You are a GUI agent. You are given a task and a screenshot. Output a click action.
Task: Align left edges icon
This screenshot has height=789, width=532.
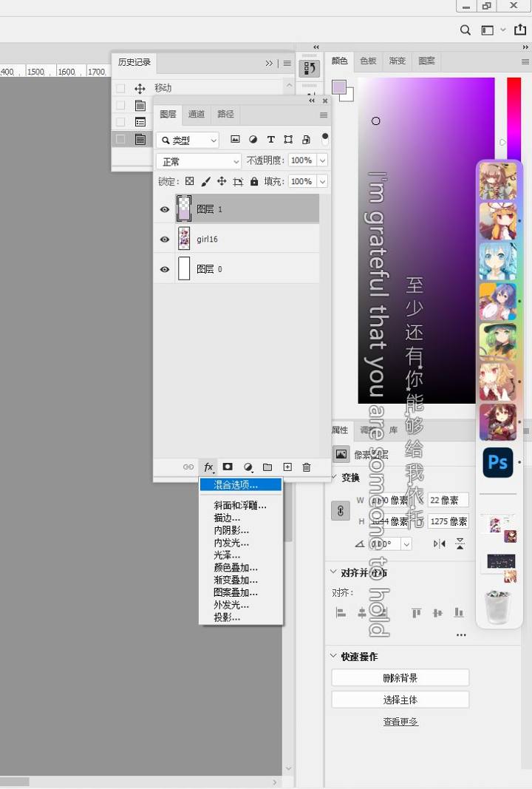coord(341,612)
